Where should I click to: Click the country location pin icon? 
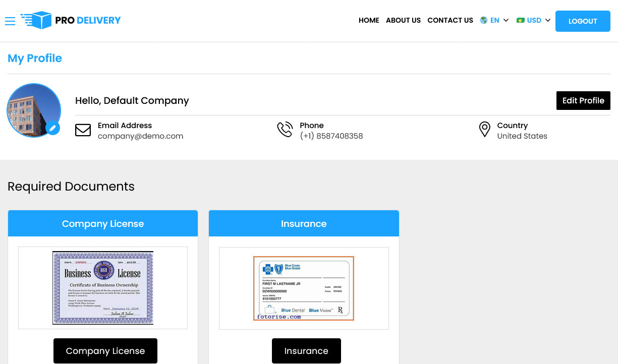coord(484,130)
